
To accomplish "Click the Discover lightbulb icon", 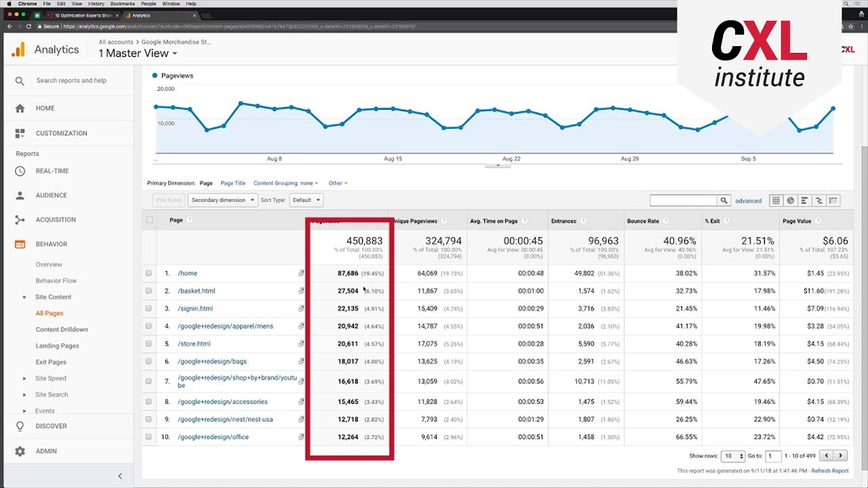I will 20,426.
